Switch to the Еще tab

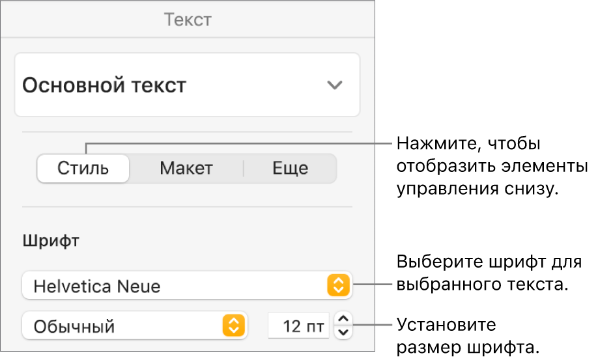point(291,168)
